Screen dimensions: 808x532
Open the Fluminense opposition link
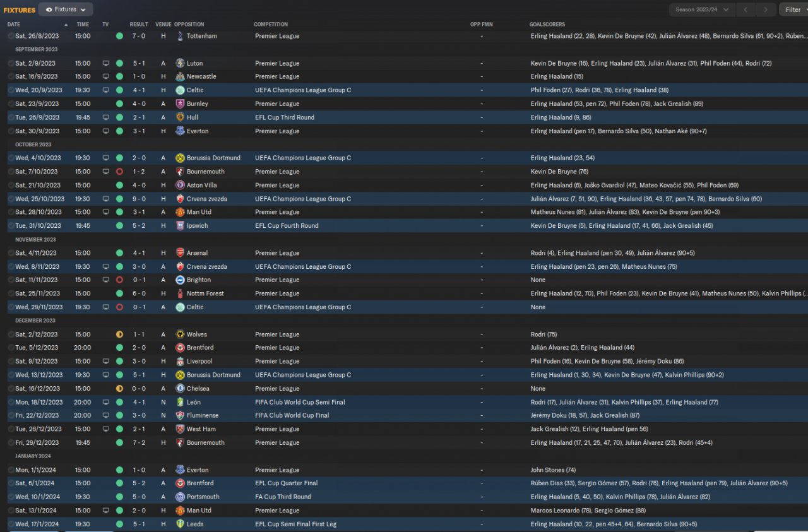tap(203, 415)
